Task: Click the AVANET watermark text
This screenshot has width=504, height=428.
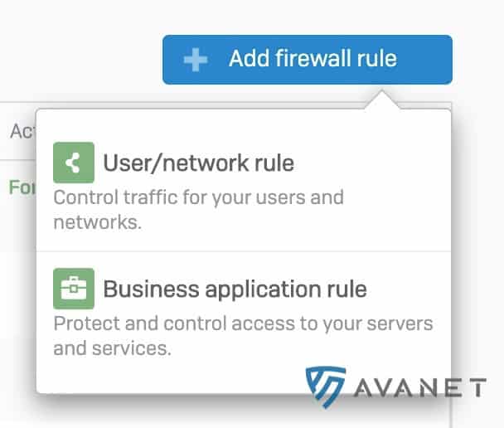Action: tap(420, 387)
